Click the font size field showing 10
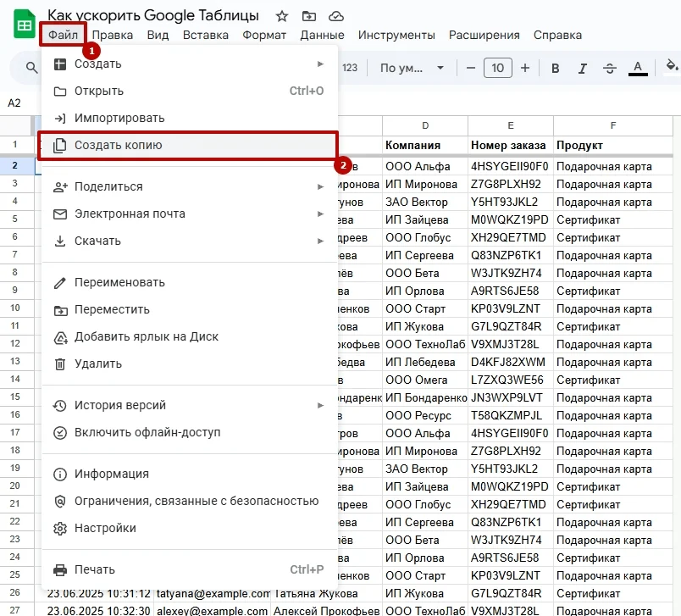The image size is (681, 616). pos(498,68)
